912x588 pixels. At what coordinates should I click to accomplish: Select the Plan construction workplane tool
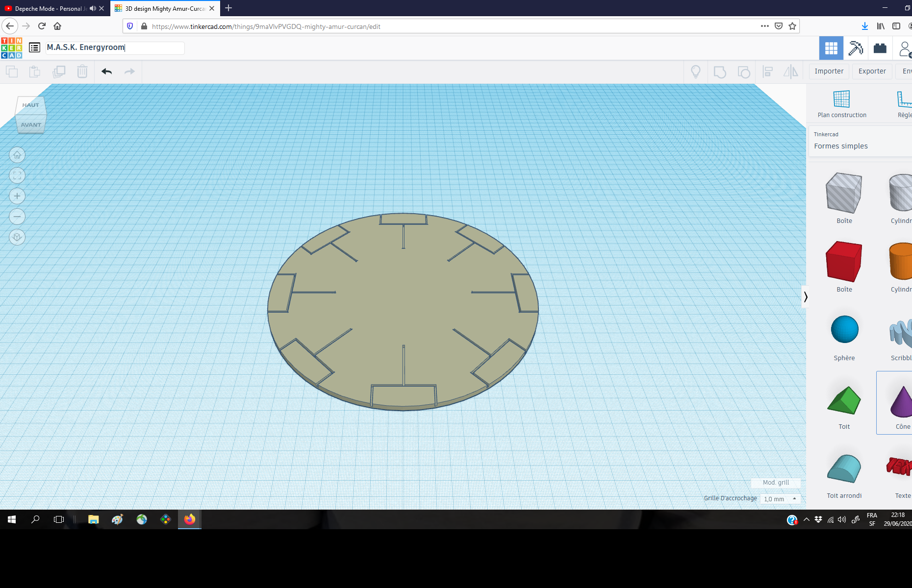[x=842, y=104]
